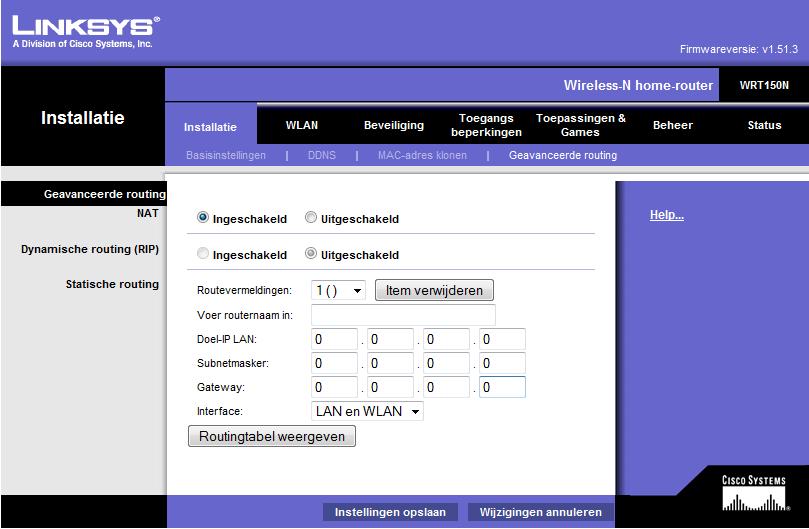
Task: Click the Item verwijderen button
Action: tap(434, 290)
